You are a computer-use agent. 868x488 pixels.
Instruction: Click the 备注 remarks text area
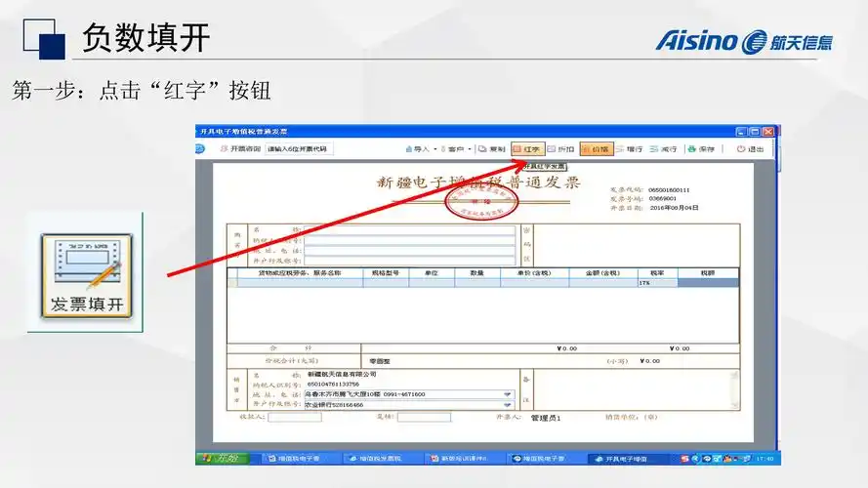click(x=632, y=389)
